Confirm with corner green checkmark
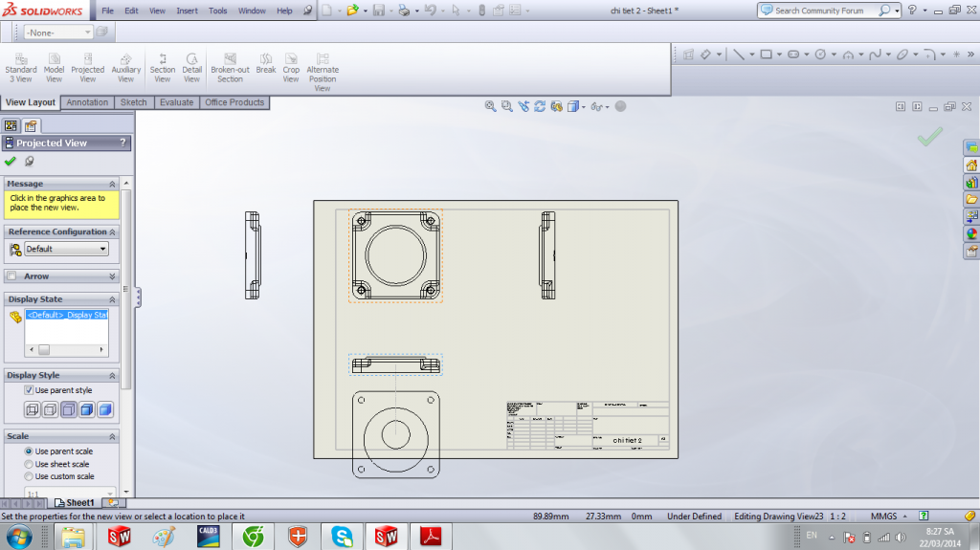The width and height of the screenshot is (980, 550). (x=930, y=136)
